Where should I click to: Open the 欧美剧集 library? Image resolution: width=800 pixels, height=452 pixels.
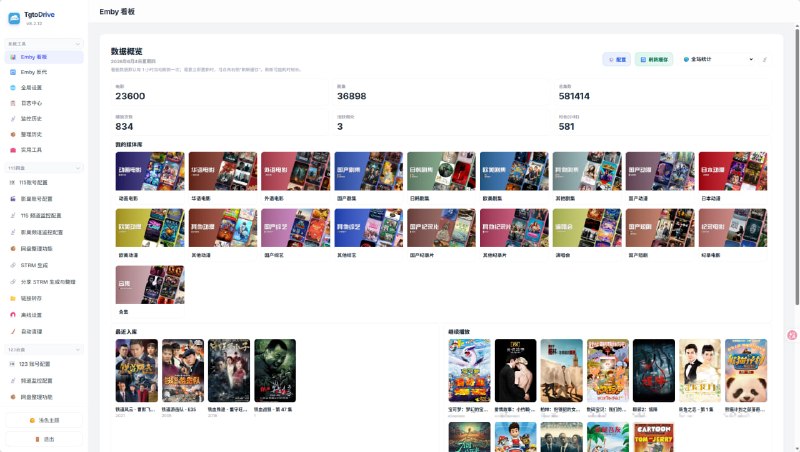point(514,176)
